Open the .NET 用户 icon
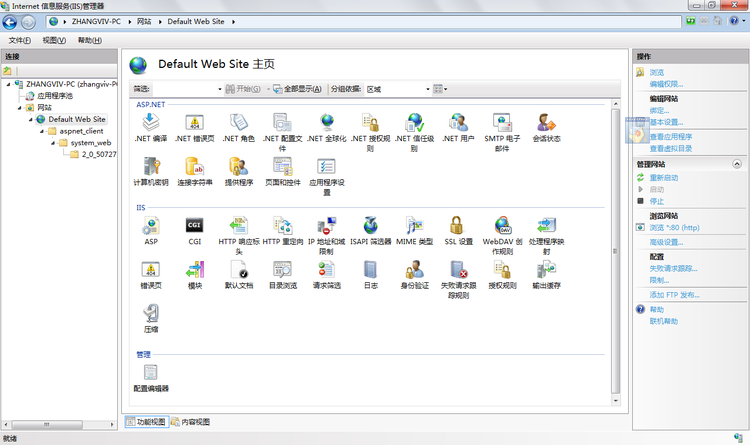750x445 pixels. click(x=459, y=122)
